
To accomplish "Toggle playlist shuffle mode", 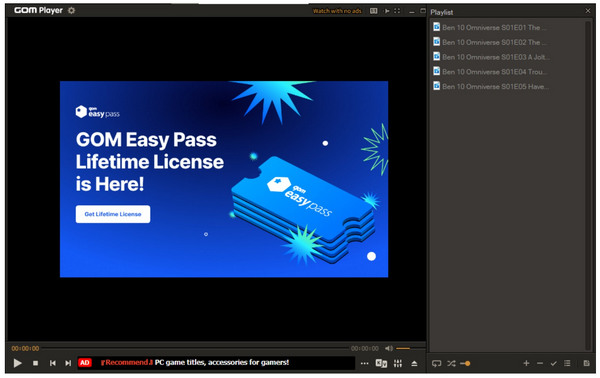I will [452, 363].
